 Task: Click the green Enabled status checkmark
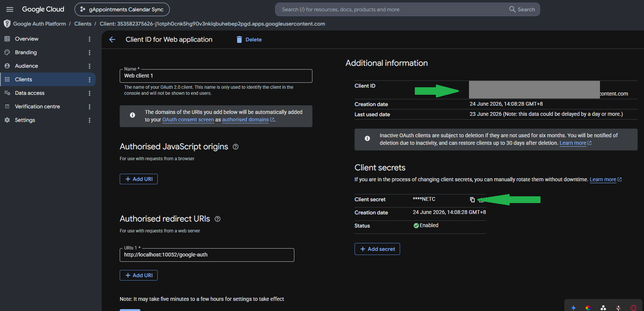[416, 226]
